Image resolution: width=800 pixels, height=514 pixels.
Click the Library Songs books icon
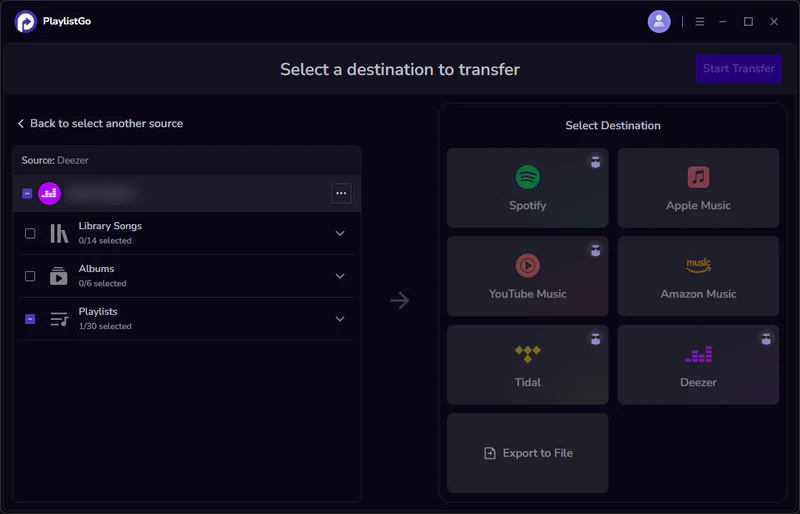59,233
